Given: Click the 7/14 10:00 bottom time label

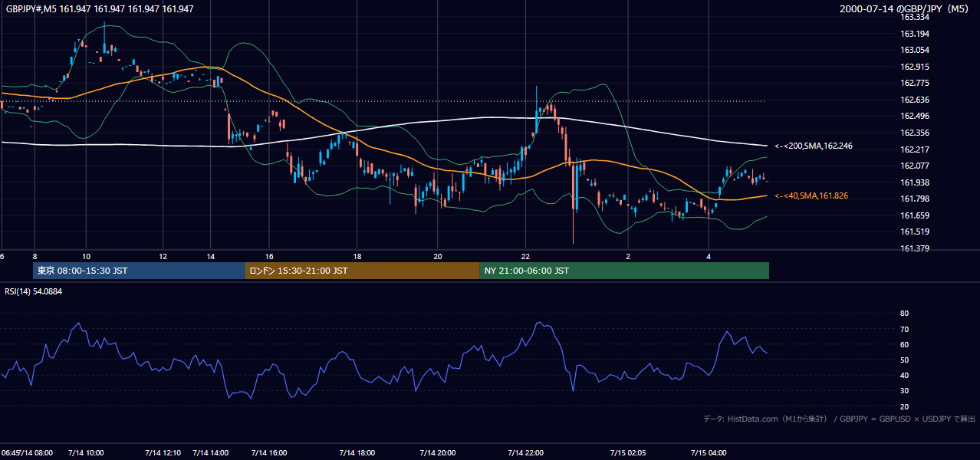Looking at the screenshot, I should pos(87,453).
